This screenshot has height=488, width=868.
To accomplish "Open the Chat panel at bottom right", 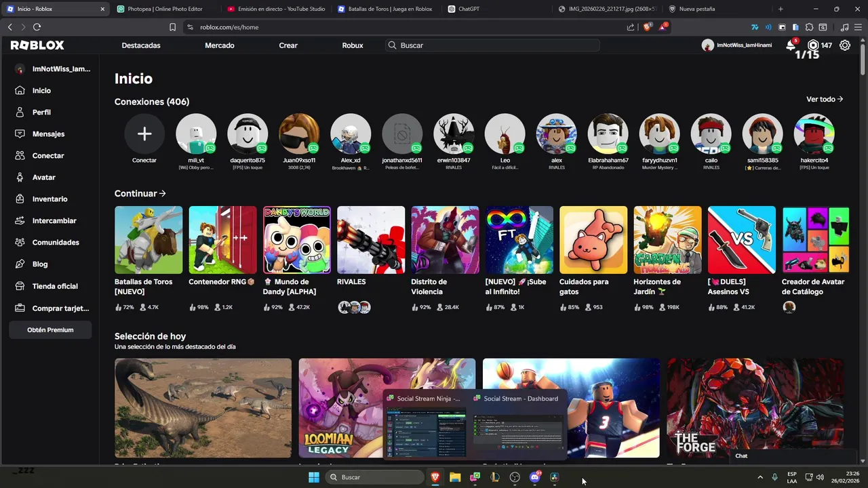I will 741,455.
